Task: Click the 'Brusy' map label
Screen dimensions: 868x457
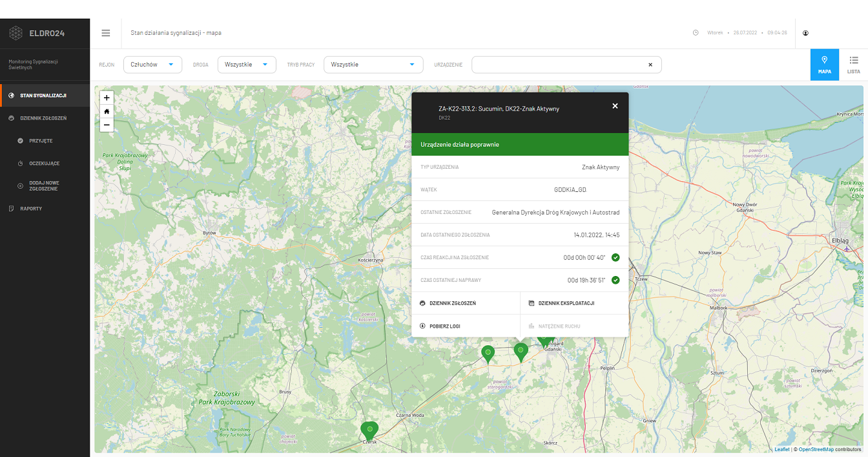Action: 285,392
